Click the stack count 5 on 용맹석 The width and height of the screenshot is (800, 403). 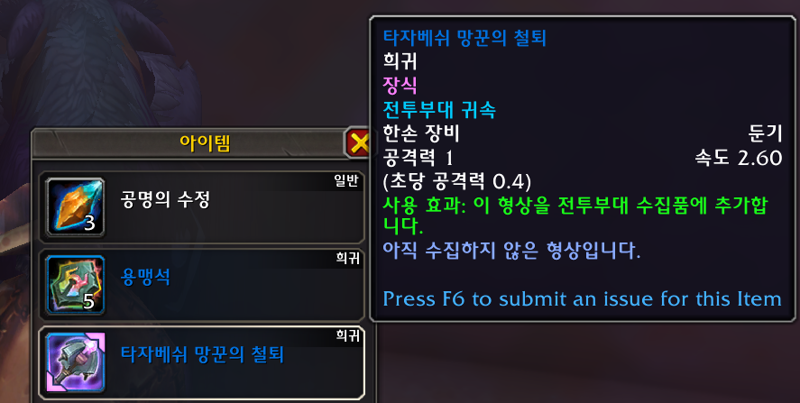[x=89, y=301]
